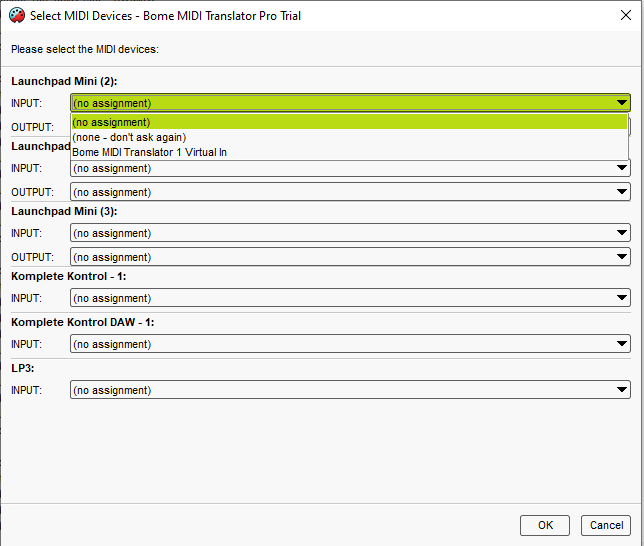Expand Launchpad Mini (3) INPUT dropdown
This screenshot has width=644, height=546.
pos(621,233)
